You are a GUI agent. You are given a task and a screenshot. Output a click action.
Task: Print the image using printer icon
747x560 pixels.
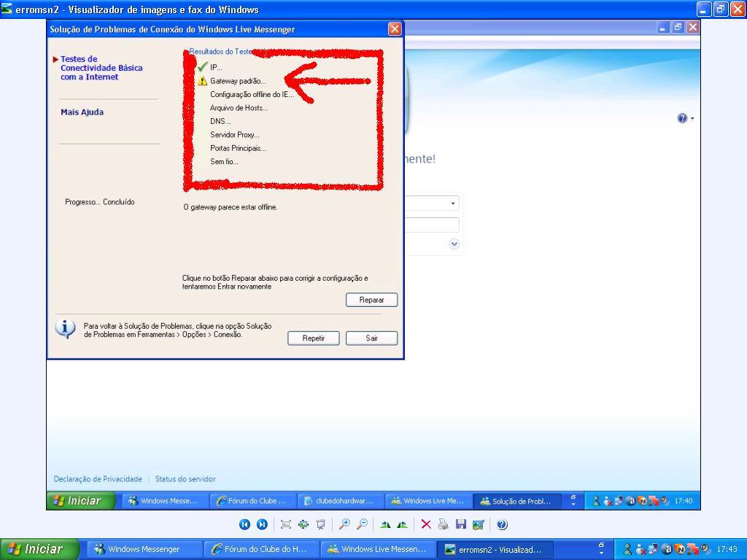pyautogui.click(x=444, y=524)
